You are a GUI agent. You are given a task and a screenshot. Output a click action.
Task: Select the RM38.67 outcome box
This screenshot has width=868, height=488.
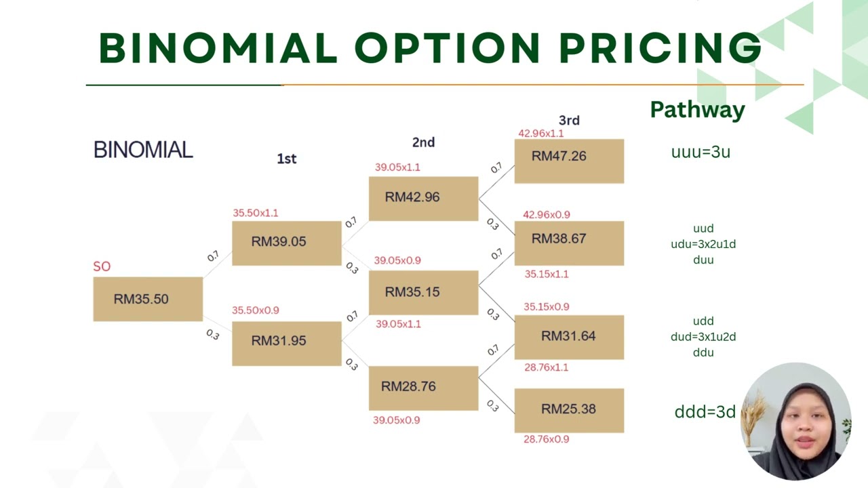[x=569, y=243]
